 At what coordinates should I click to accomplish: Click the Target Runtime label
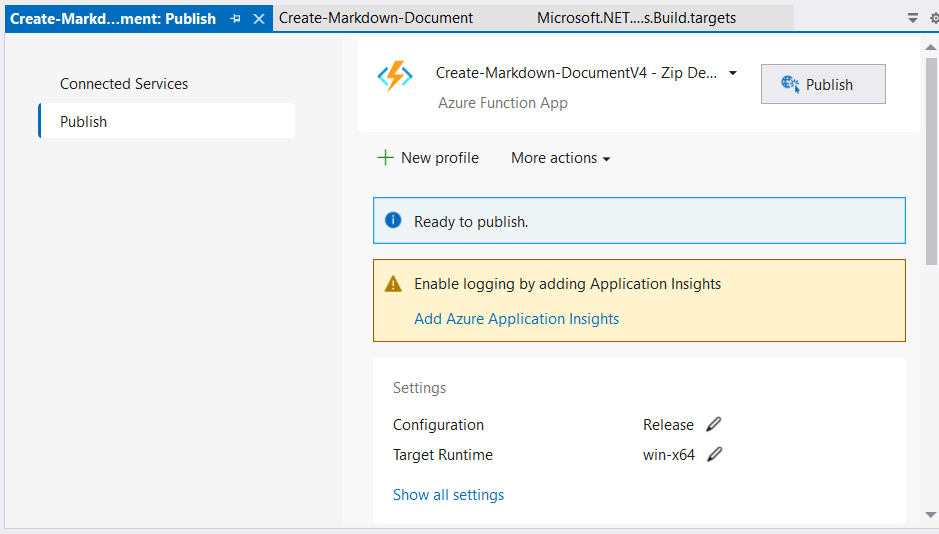[x=443, y=455]
